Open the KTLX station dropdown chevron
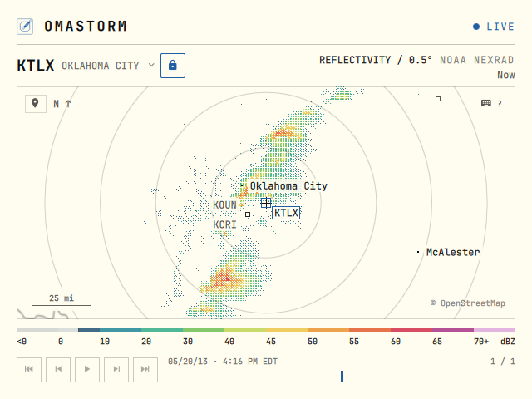 point(151,65)
